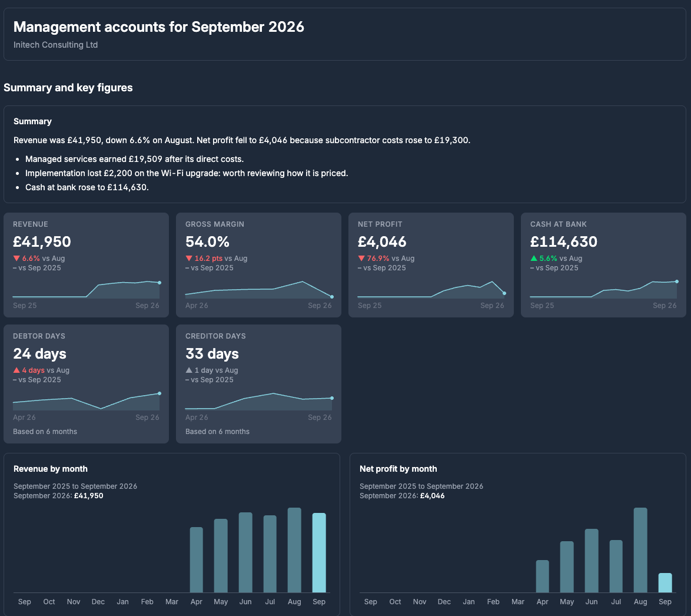
Task: Click the Gross Margin sparkline chart
Action: 259,289
